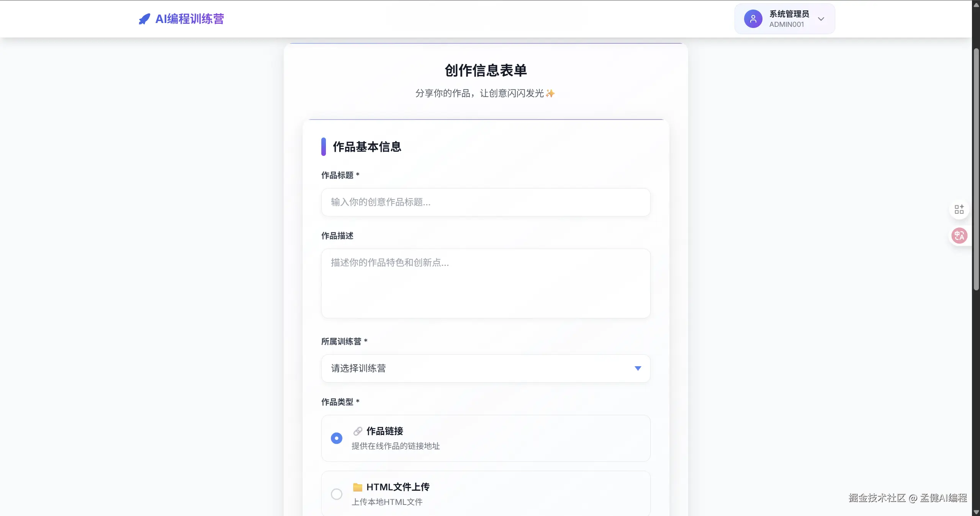This screenshot has height=516, width=980.
Task: Click the blue triangle arrow in the 所属训练营 select box
Action: tap(638, 369)
